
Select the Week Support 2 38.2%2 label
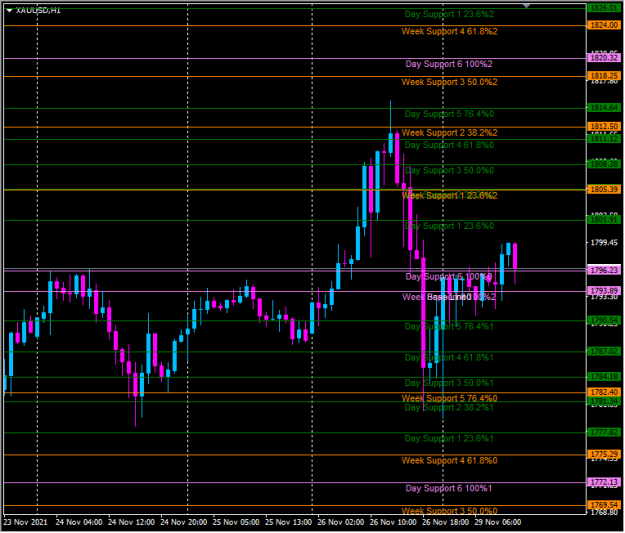point(449,133)
